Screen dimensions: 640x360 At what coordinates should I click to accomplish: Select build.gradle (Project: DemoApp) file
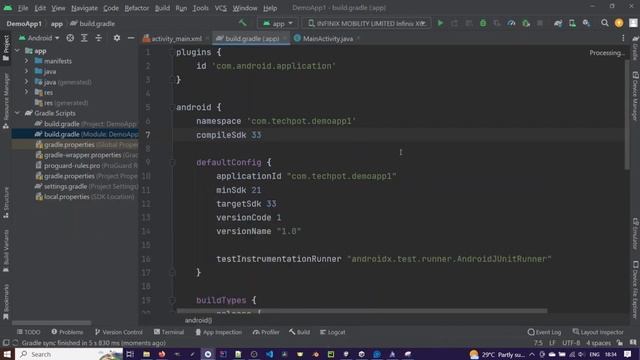click(x=86, y=124)
